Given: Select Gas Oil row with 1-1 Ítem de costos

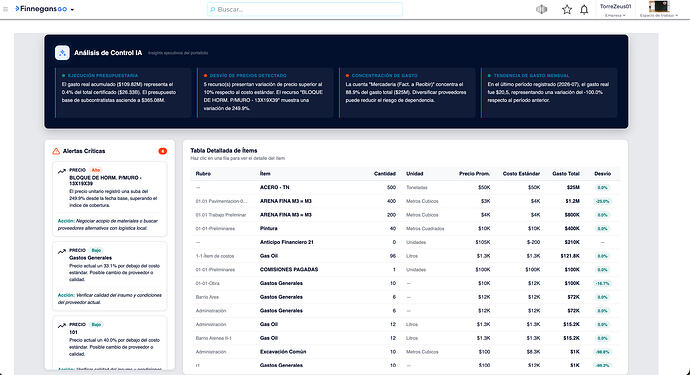Looking at the screenshot, I should click(405, 256).
